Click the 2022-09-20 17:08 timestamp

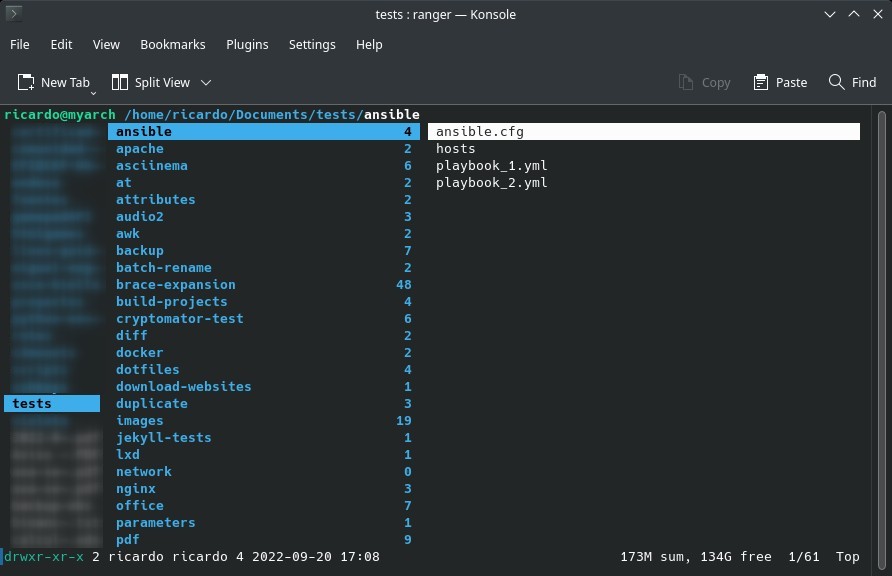point(316,557)
